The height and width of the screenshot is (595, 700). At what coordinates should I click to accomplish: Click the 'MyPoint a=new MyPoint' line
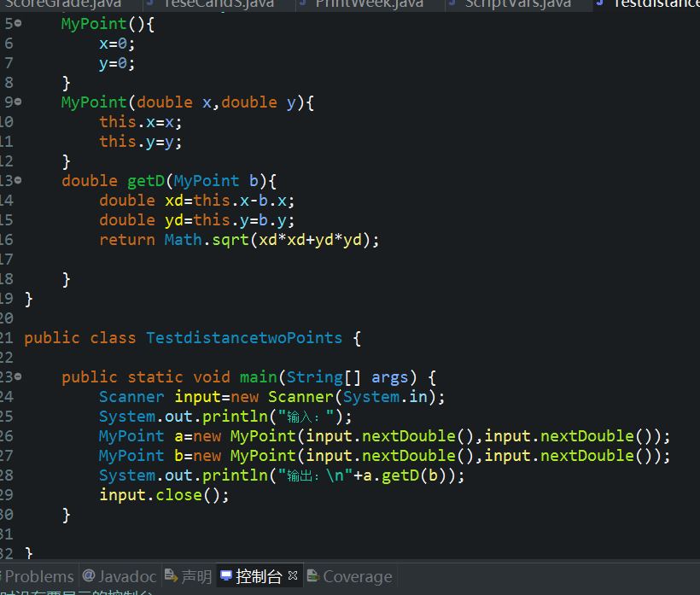384,436
